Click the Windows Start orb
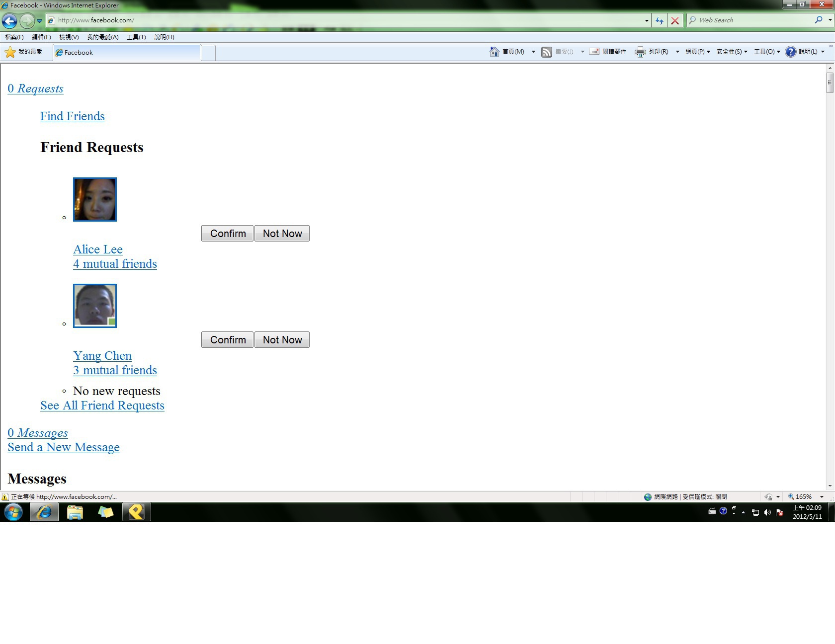The height and width of the screenshot is (644, 835). click(13, 512)
